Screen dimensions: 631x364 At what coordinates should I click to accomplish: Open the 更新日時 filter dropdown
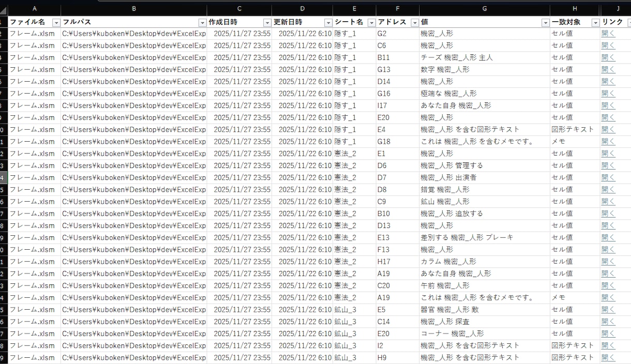click(328, 23)
